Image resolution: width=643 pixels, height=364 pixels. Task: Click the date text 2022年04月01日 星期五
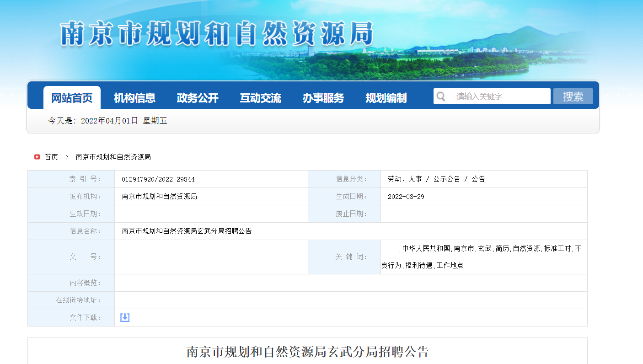124,121
